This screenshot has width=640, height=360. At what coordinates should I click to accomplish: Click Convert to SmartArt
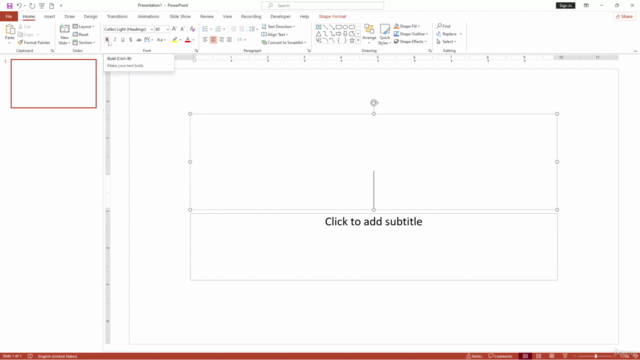tap(284, 42)
